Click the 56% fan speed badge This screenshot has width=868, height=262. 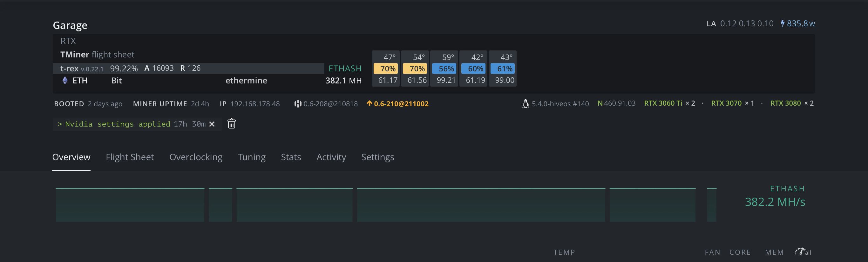click(x=444, y=69)
